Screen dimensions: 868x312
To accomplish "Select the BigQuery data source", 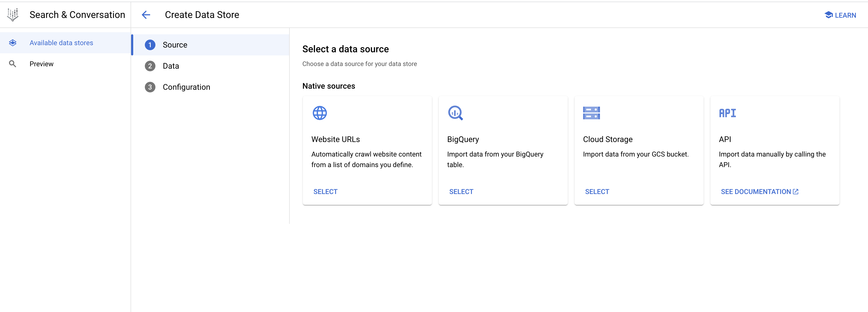I will coord(461,192).
